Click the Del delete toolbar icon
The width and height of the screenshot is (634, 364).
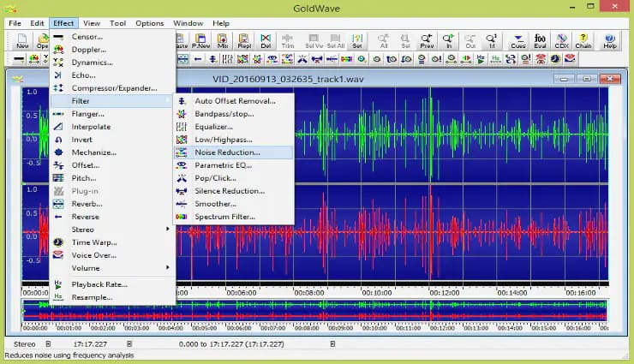coord(266,41)
